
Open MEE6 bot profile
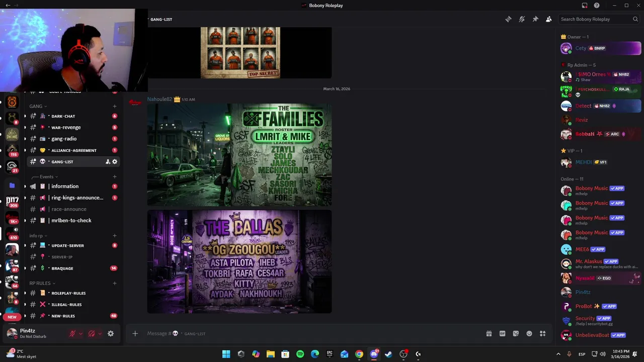pyautogui.click(x=601, y=249)
